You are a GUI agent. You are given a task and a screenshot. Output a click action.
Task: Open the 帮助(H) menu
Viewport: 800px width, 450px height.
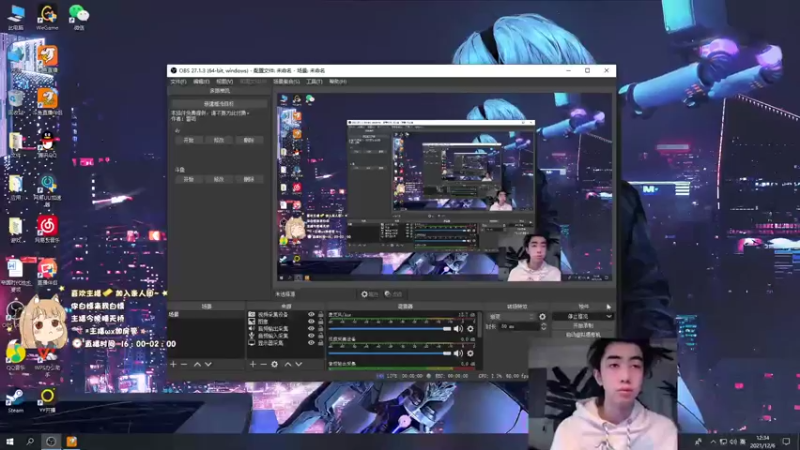click(338, 82)
